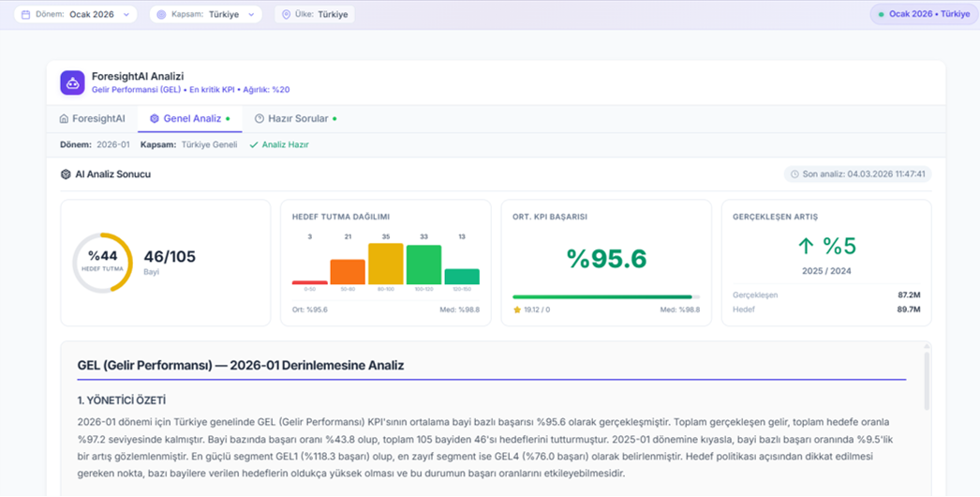
Task: Click the cube icon next to AI Analiz Sonucu
Action: point(66,174)
